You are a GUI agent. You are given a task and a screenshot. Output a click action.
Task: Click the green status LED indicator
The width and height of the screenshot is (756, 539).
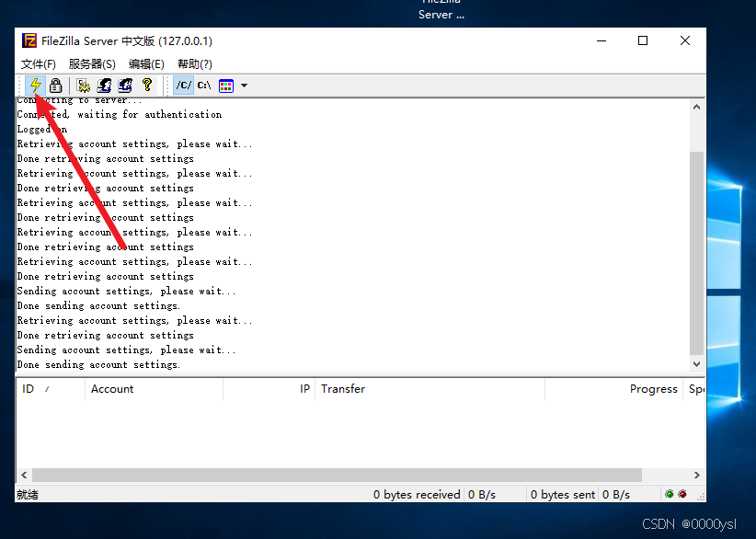tap(670, 494)
